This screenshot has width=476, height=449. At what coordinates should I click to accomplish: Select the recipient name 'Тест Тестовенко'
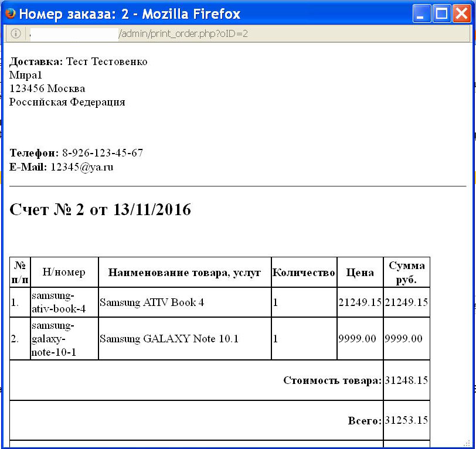coord(107,62)
